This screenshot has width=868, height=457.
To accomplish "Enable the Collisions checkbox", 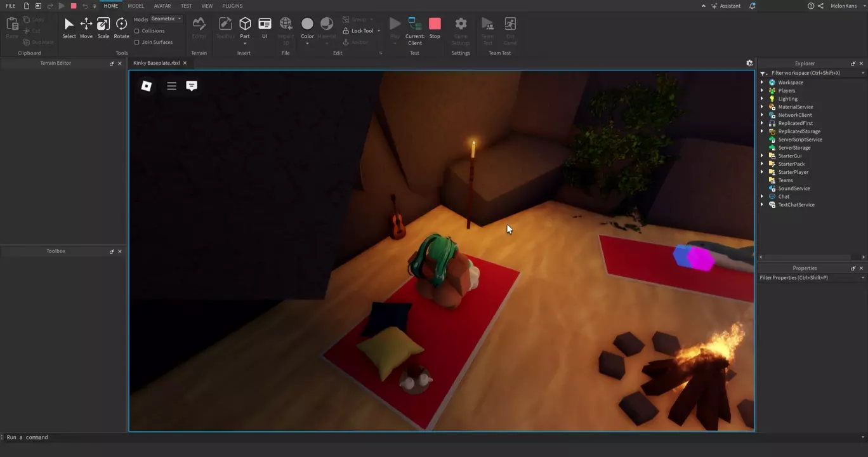I will point(137,30).
